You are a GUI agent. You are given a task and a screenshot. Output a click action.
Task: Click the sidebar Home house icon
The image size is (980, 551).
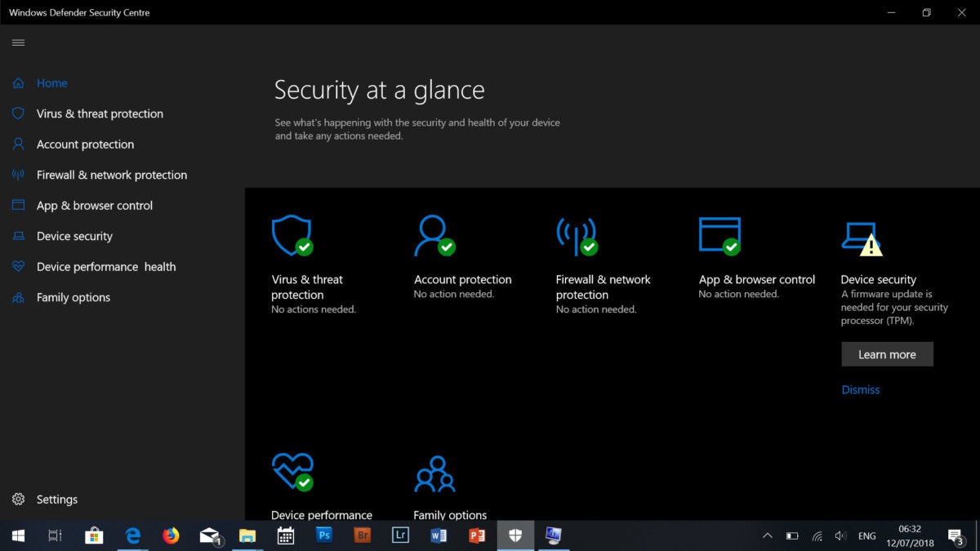18,83
